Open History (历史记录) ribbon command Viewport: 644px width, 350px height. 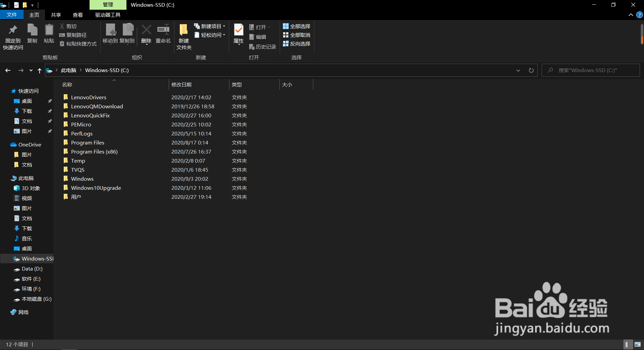coord(263,47)
